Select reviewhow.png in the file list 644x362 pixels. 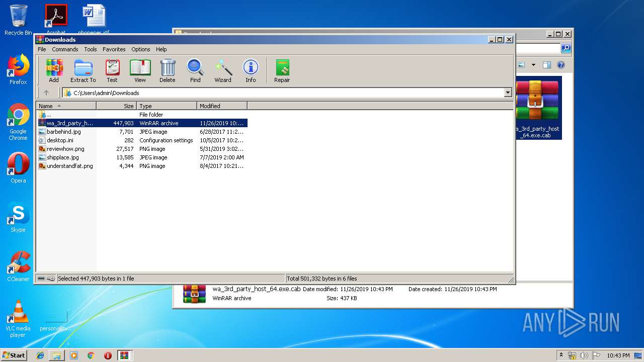point(142,149)
